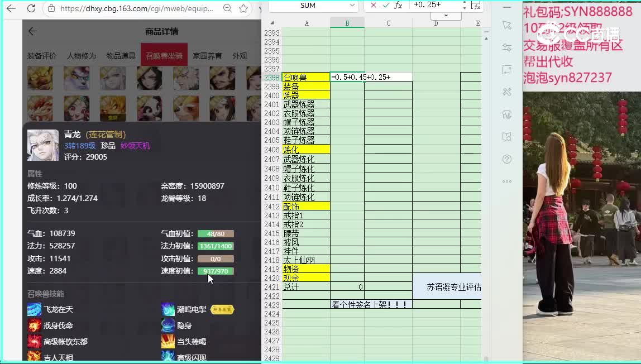Reload the page with the refresh icon
Screen dimensions: 641x364
[x=31, y=8]
